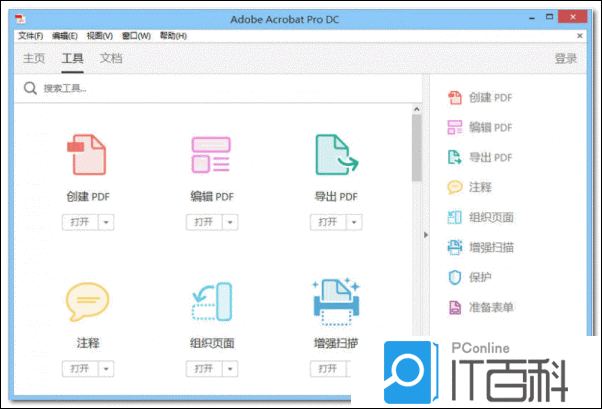
Task: Open the 帮助(H) menu
Action: pos(173,36)
